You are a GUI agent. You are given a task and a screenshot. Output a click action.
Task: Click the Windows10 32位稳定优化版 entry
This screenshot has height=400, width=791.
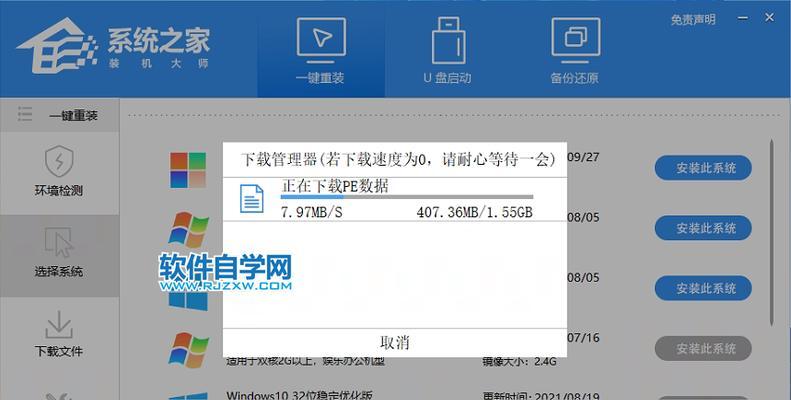point(299,395)
